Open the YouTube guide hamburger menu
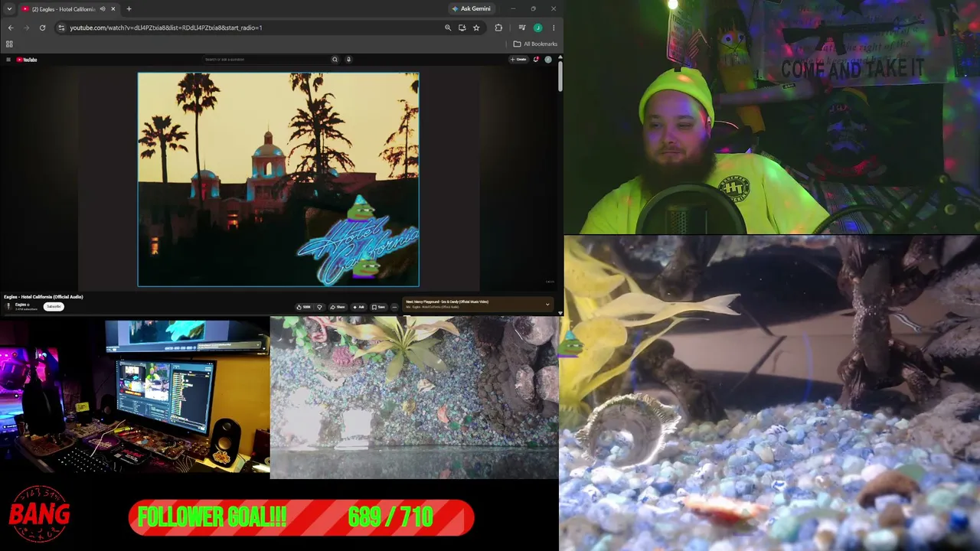The height and width of the screenshot is (551, 980). click(x=8, y=60)
